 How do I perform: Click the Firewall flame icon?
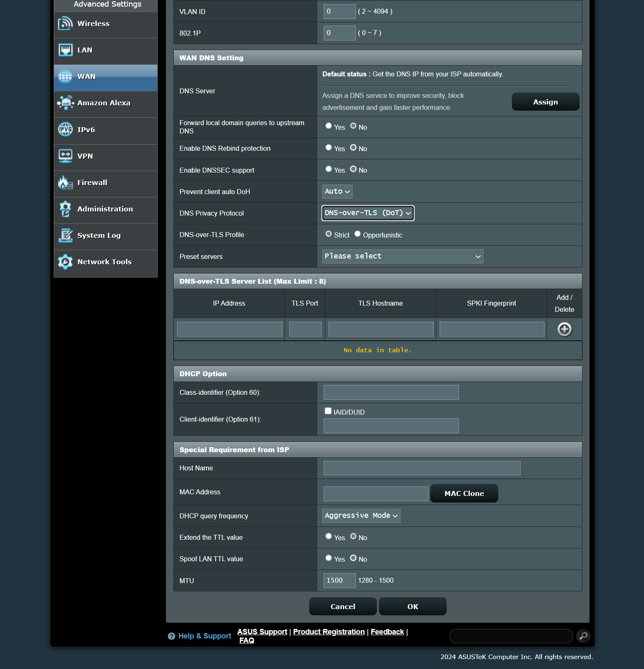65,182
